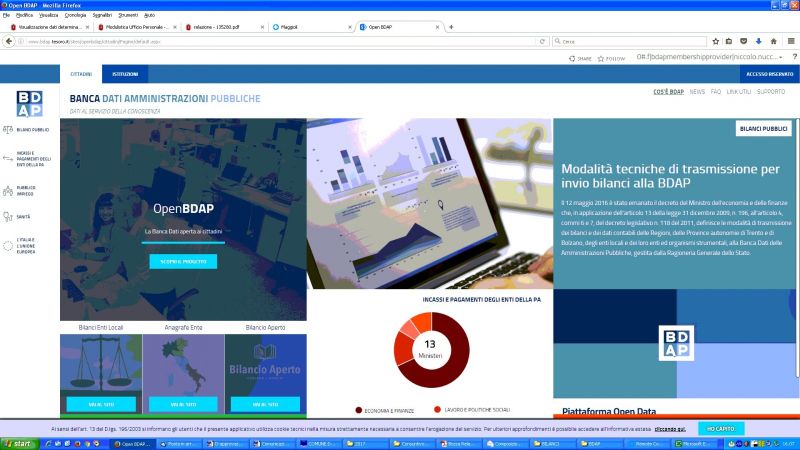Click the Scopri il Progetto button
The height and width of the screenshot is (450, 800).
coord(183,261)
